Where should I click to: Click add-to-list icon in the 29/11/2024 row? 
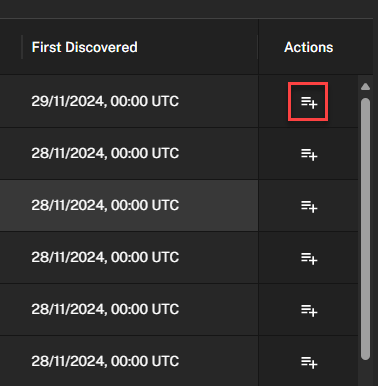pos(309,102)
